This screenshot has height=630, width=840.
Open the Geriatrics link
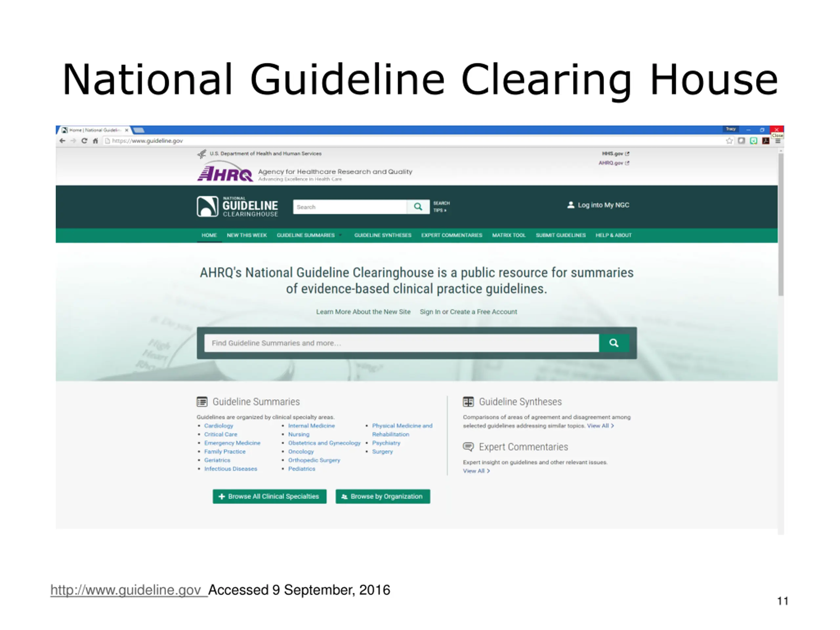(217, 460)
